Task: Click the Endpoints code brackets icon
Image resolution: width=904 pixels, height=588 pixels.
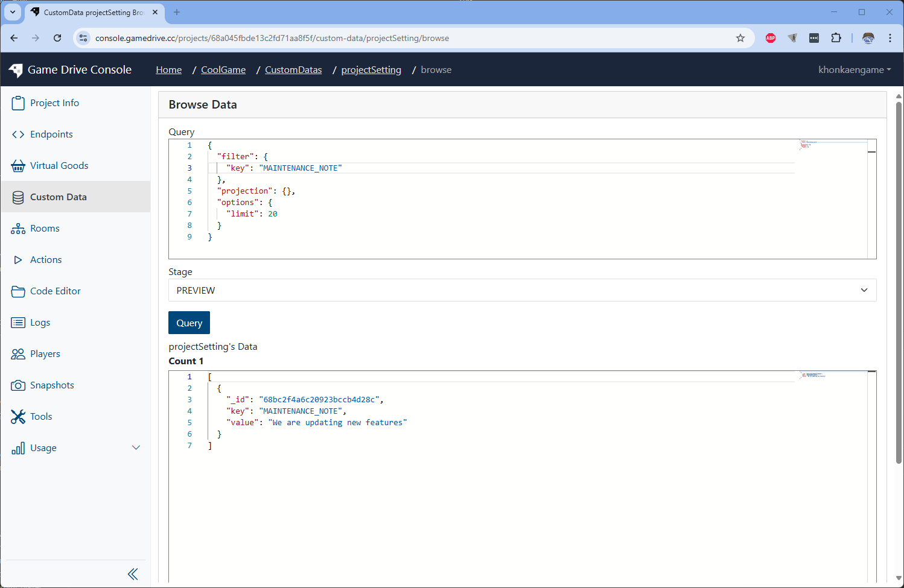Action: [x=18, y=134]
